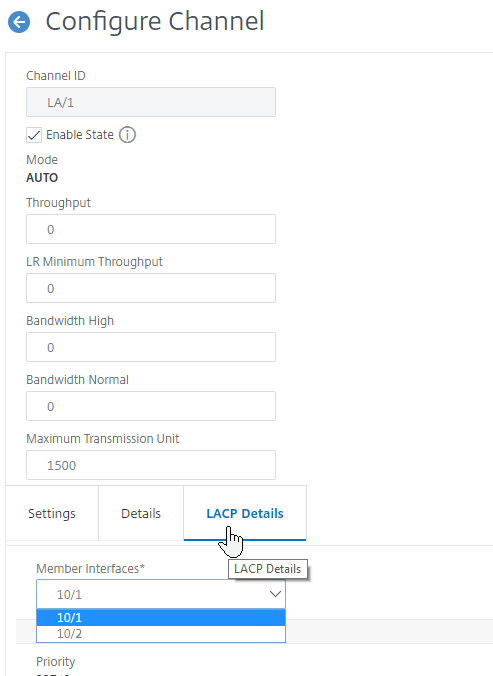Click the blue back arrow icon
Viewport: 493px width, 676px height.
pyautogui.click(x=19, y=22)
